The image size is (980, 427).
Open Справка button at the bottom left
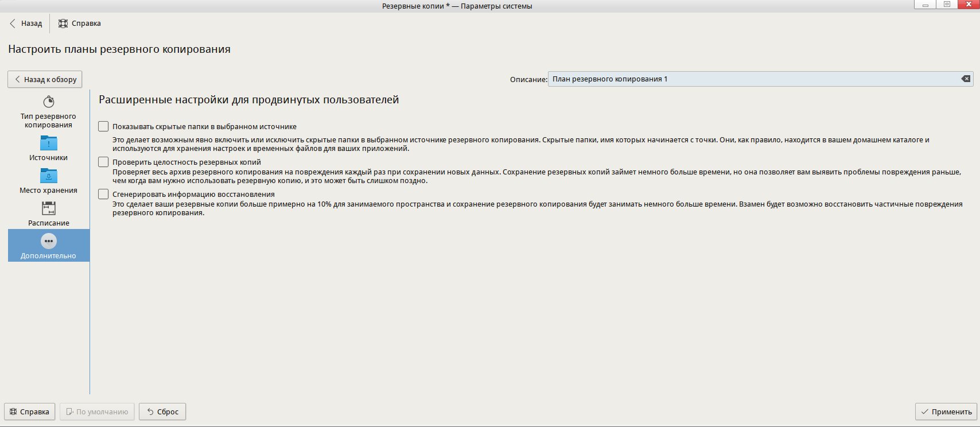[29, 412]
